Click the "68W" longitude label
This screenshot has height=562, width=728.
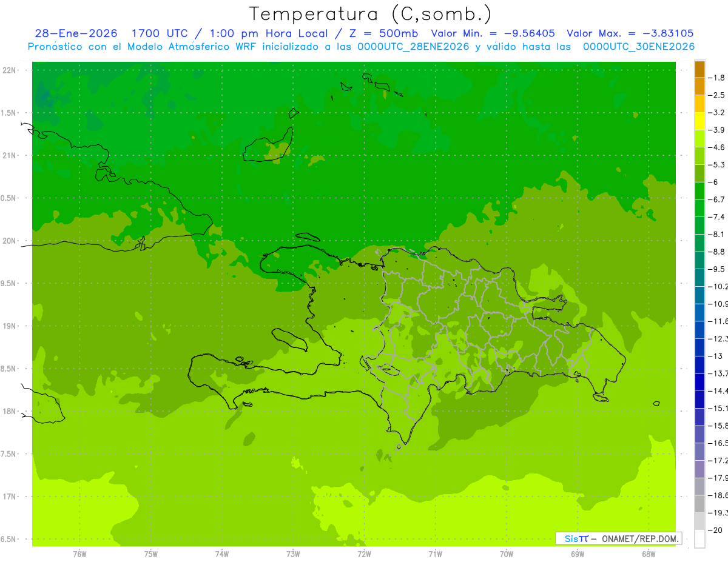click(x=649, y=554)
